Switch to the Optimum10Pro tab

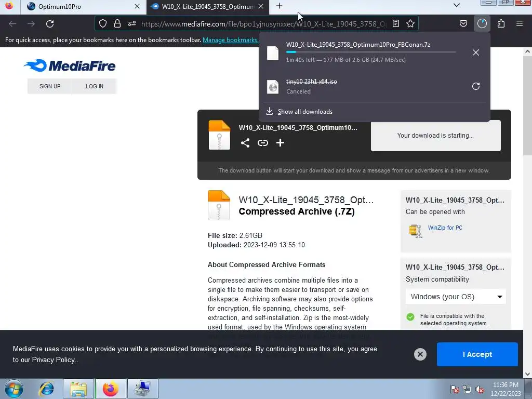(84, 7)
